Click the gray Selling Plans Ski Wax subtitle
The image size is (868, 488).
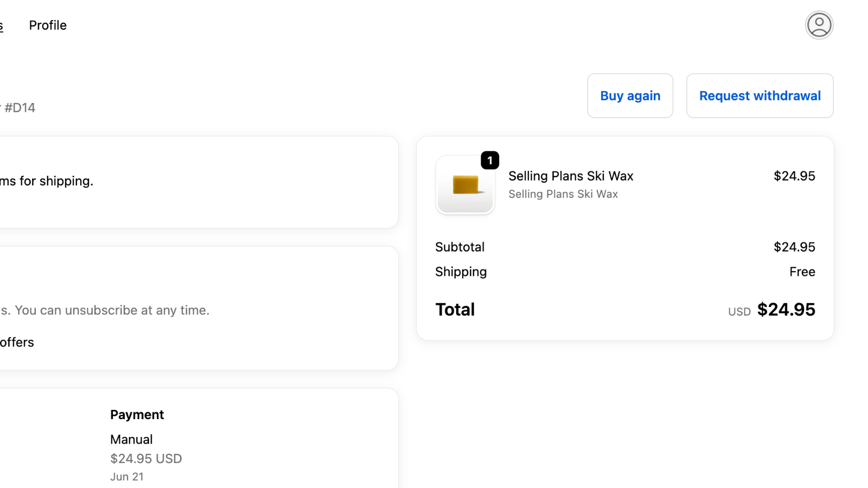click(563, 194)
